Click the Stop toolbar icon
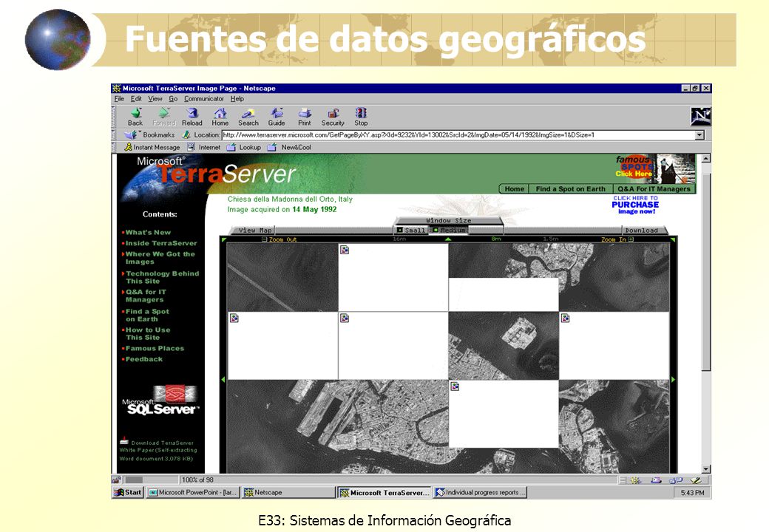Screen dimensions: 769x532 coord(361,117)
